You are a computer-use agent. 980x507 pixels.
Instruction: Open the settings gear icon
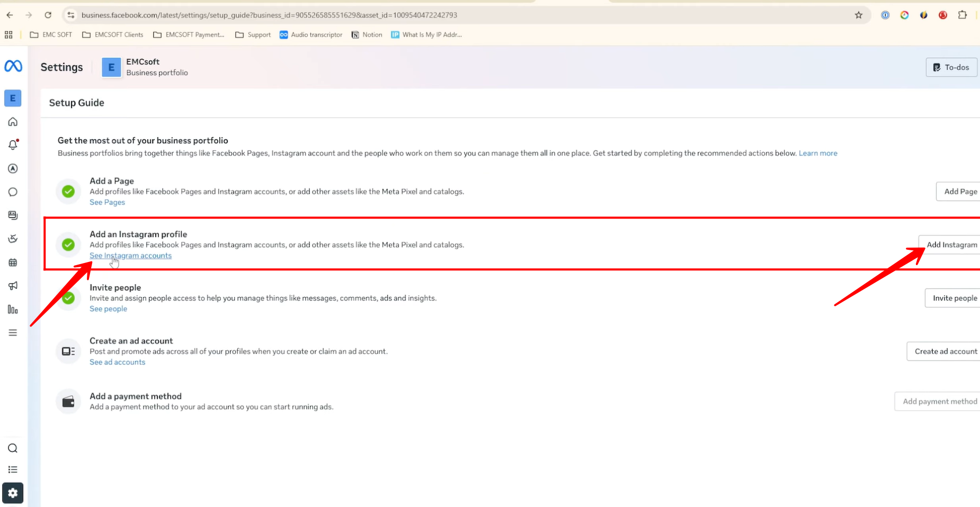click(x=13, y=493)
